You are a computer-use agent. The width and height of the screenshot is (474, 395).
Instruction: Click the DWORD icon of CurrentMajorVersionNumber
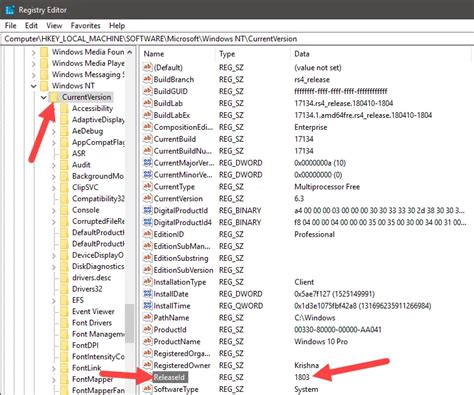(x=147, y=163)
